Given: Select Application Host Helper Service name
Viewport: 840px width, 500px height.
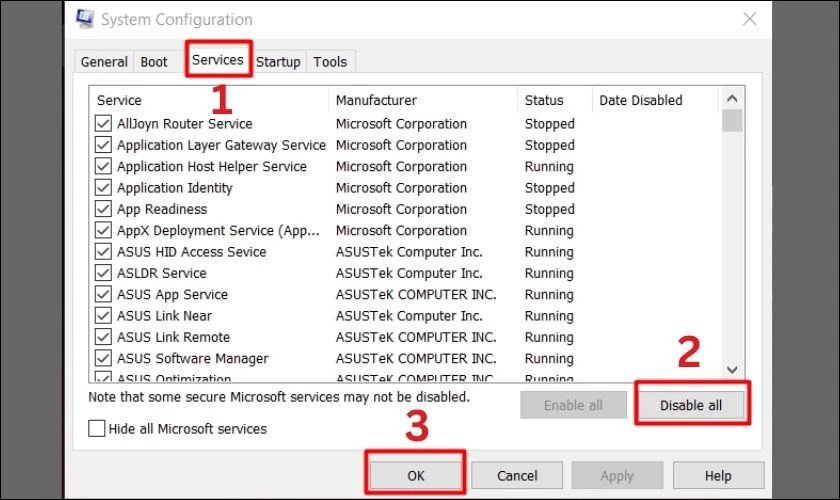Looking at the screenshot, I should pyautogui.click(x=212, y=167).
